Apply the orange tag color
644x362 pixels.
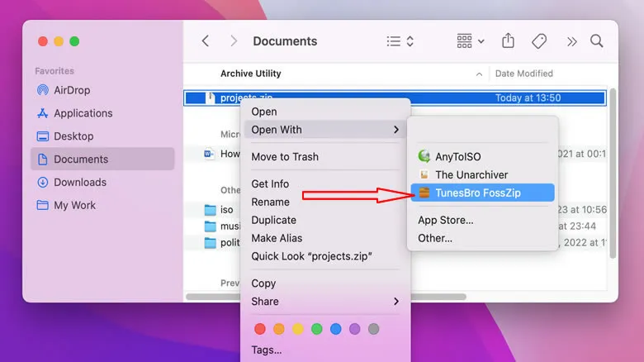(x=279, y=329)
